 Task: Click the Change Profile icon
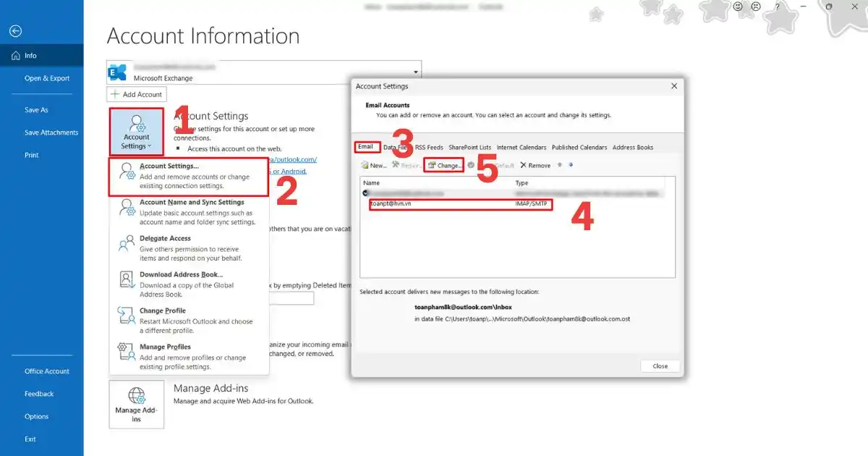pos(127,316)
